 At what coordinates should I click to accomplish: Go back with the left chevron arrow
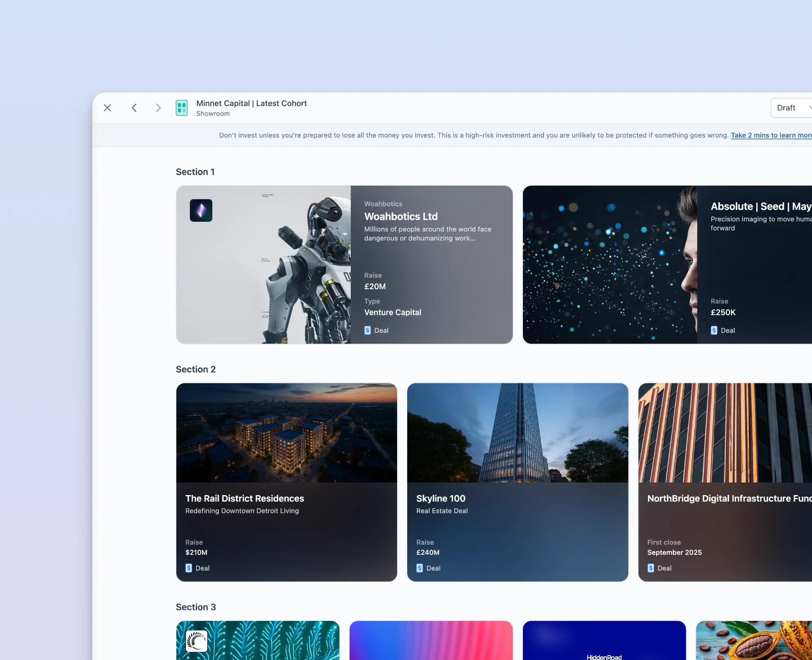(x=134, y=108)
